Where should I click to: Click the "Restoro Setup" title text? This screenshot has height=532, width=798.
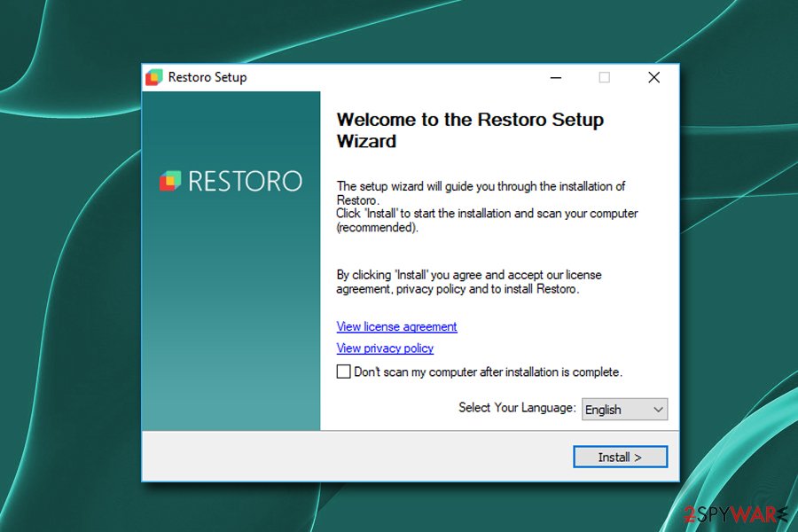[207, 77]
